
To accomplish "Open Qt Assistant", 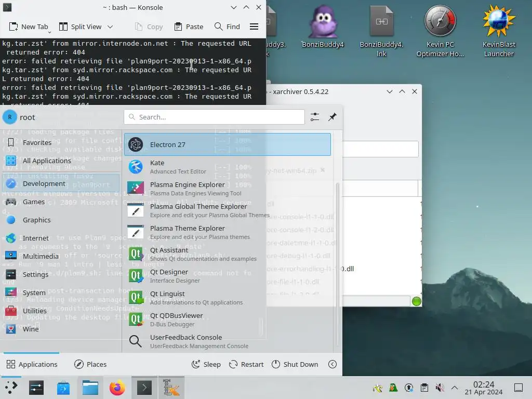I will point(228,254).
